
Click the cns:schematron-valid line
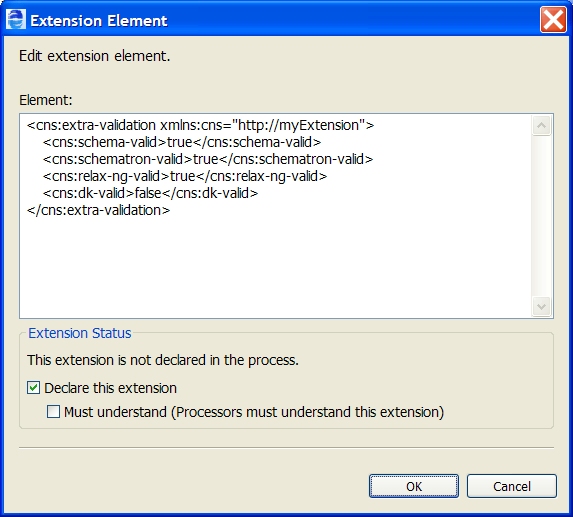[x=208, y=159]
